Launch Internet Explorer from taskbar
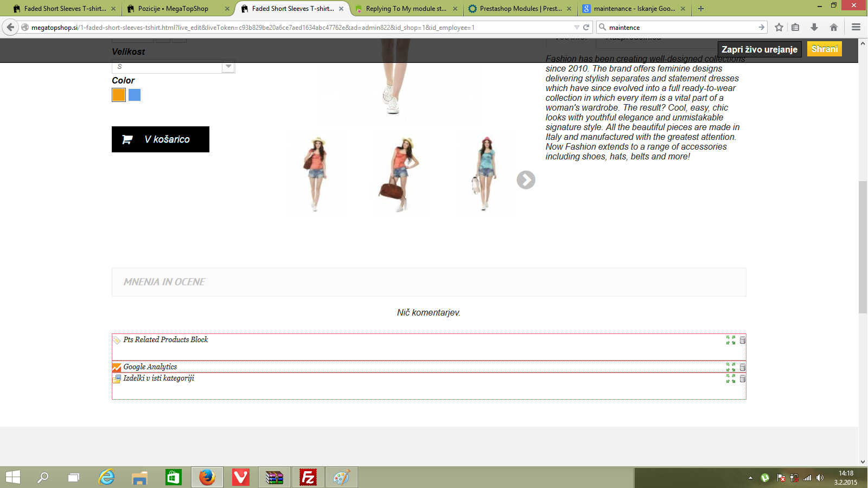This screenshot has height=488, width=868. 106,477
